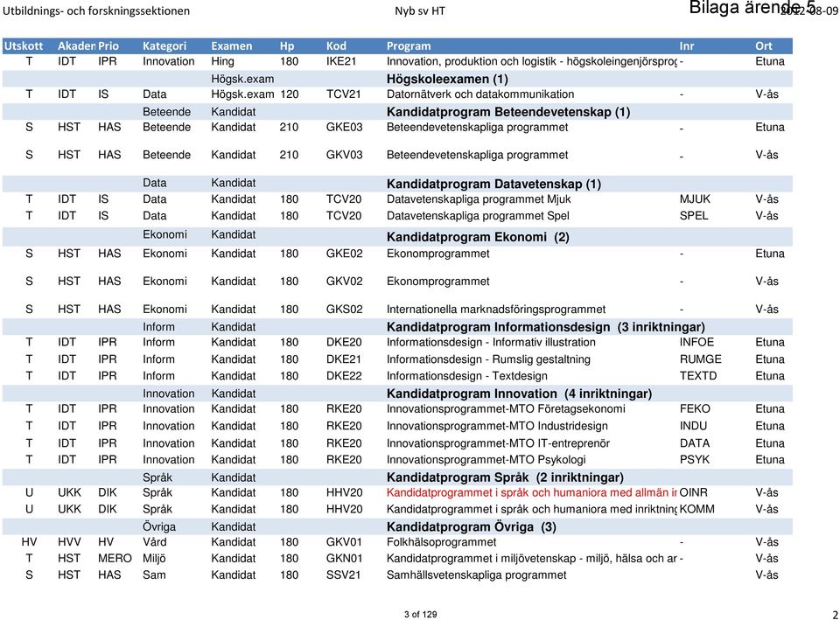Click Innovationsprogrammet-MTO Psykologi
The image size is (840, 620).
486,459
